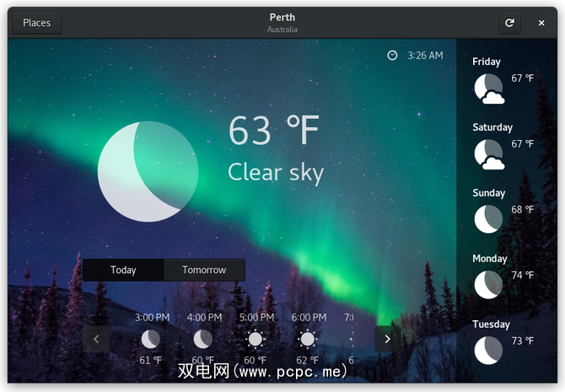Click the large crescent moon icon
Image resolution: width=565 pixels, height=392 pixels.
coord(148,171)
